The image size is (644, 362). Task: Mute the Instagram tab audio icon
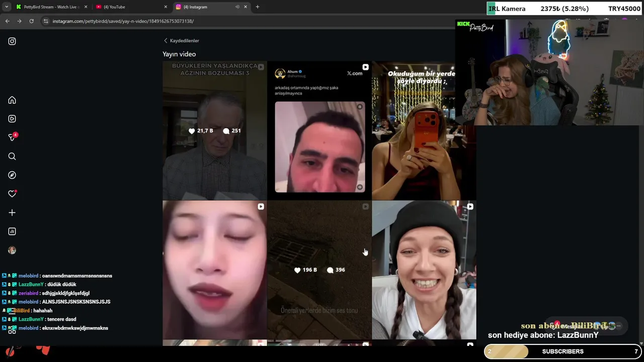(x=237, y=7)
